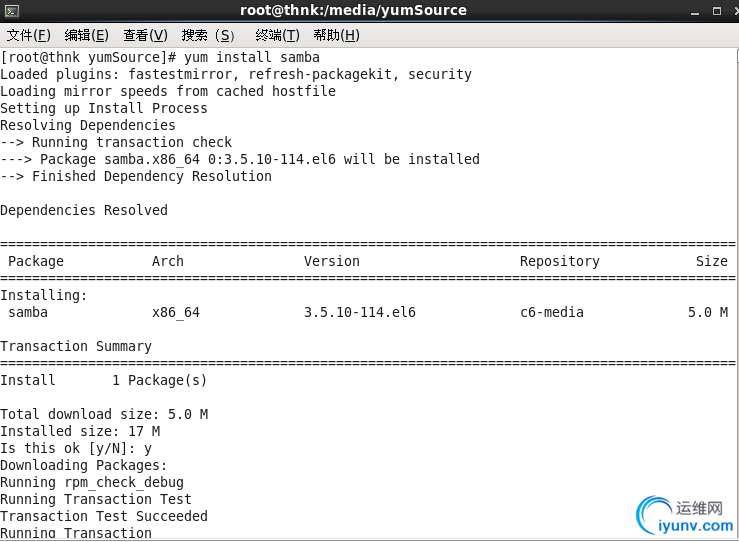Open the 查看(V) menu
The height and width of the screenshot is (542, 739).
144,35
